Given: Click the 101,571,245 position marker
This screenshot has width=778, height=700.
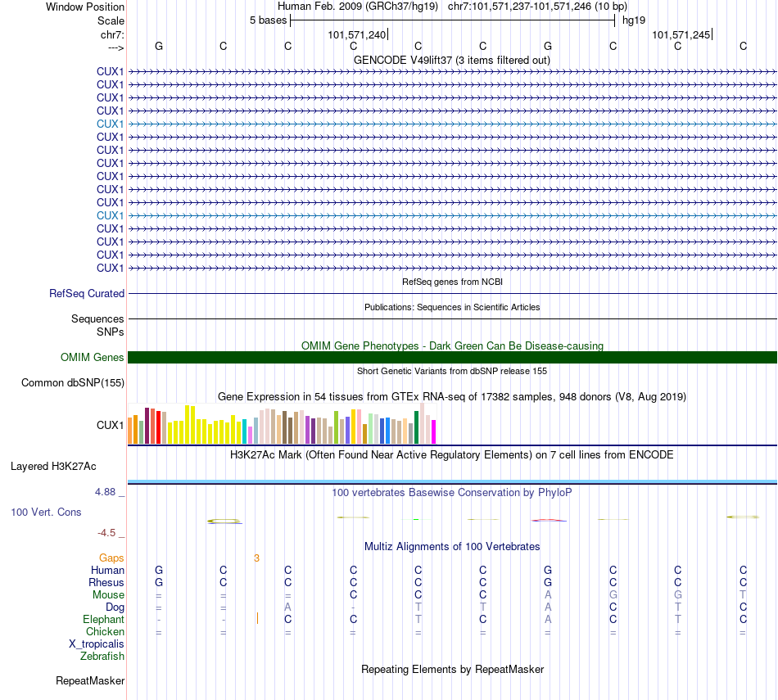Looking at the screenshot, I should pos(681,34).
